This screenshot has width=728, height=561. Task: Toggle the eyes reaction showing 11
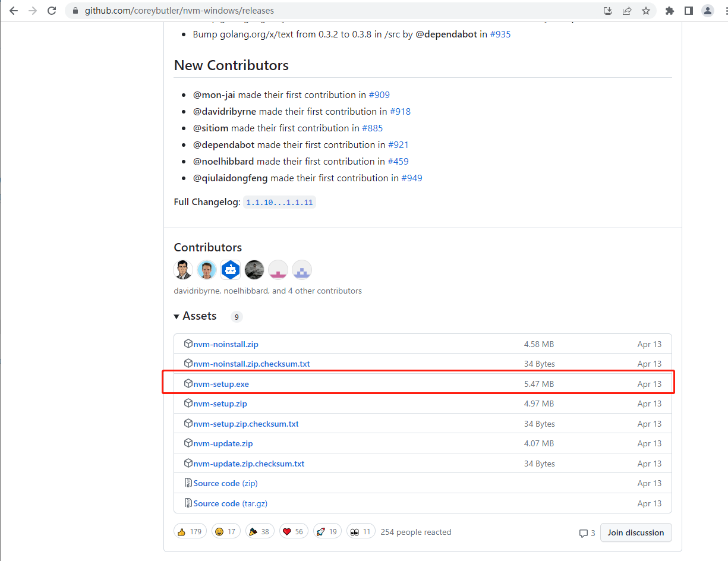click(x=361, y=532)
